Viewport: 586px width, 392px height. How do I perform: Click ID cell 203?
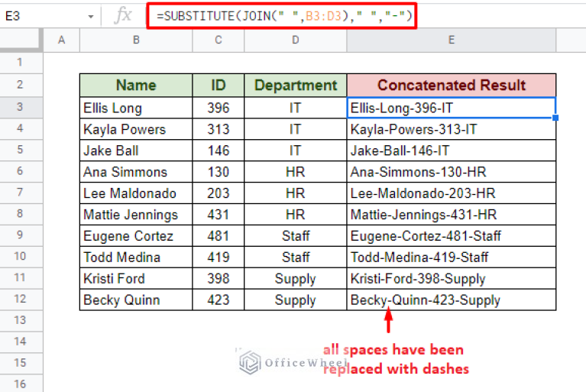[219, 193]
